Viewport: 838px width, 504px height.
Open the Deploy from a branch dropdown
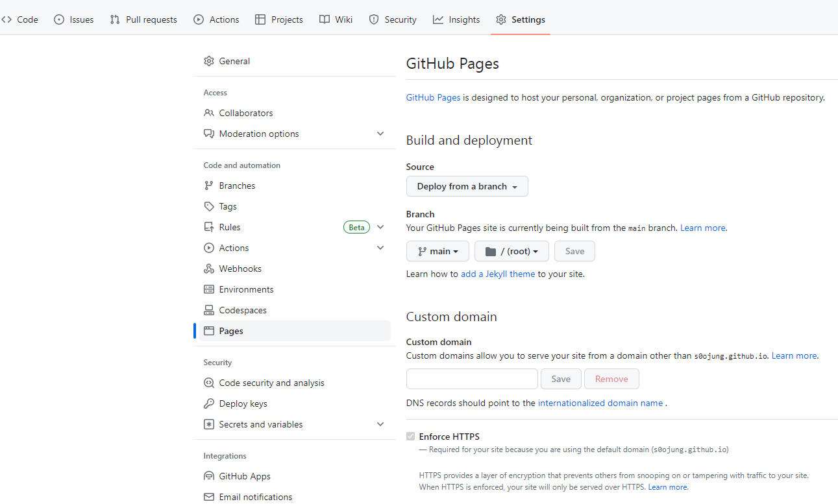coord(467,186)
